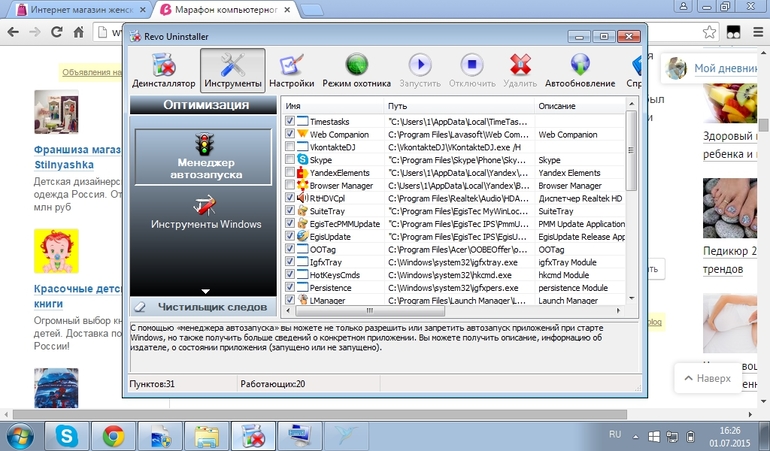Click the Skype icon in the autorun list
Image resolution: width=770 pixels, height=451 pixels.
[x=302, y=159]
